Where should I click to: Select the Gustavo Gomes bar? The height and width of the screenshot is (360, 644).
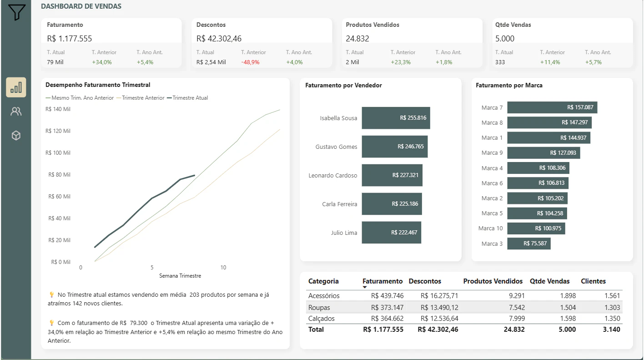395,147
